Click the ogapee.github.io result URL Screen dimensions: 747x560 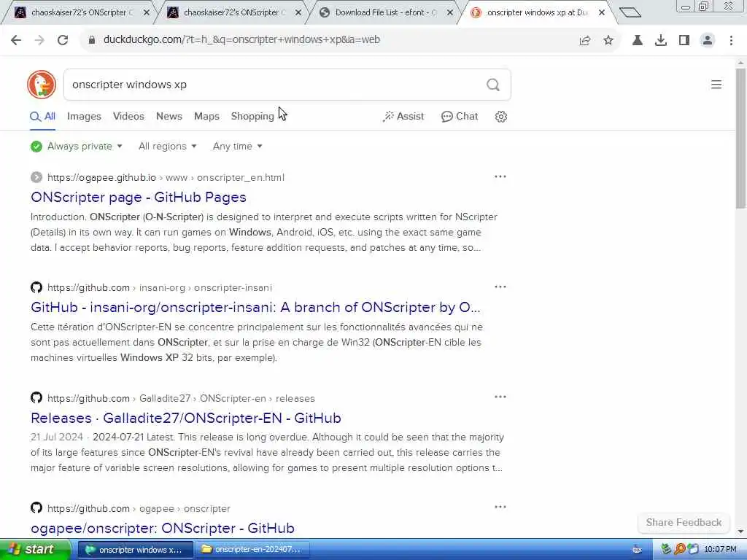coord(166,178)
